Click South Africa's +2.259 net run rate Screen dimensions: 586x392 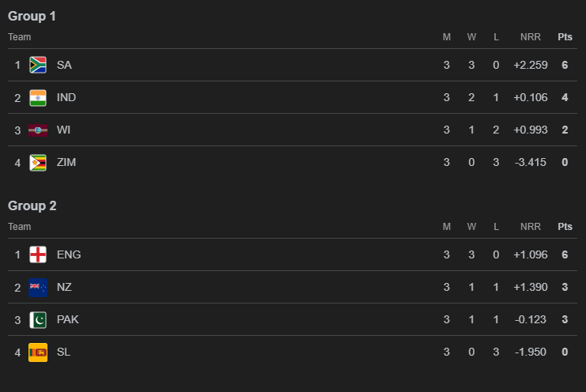tap(530, 65)
